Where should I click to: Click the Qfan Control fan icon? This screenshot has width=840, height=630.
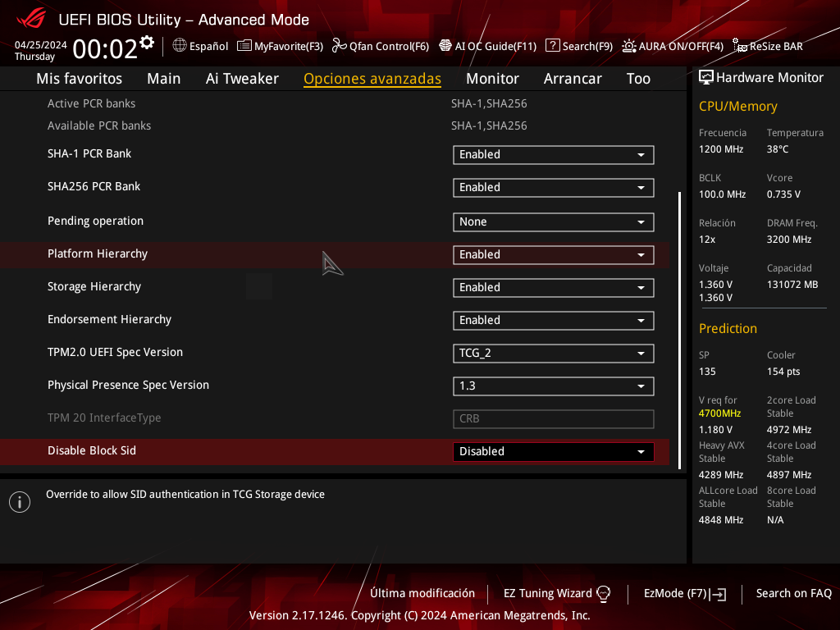click(339, 46)
